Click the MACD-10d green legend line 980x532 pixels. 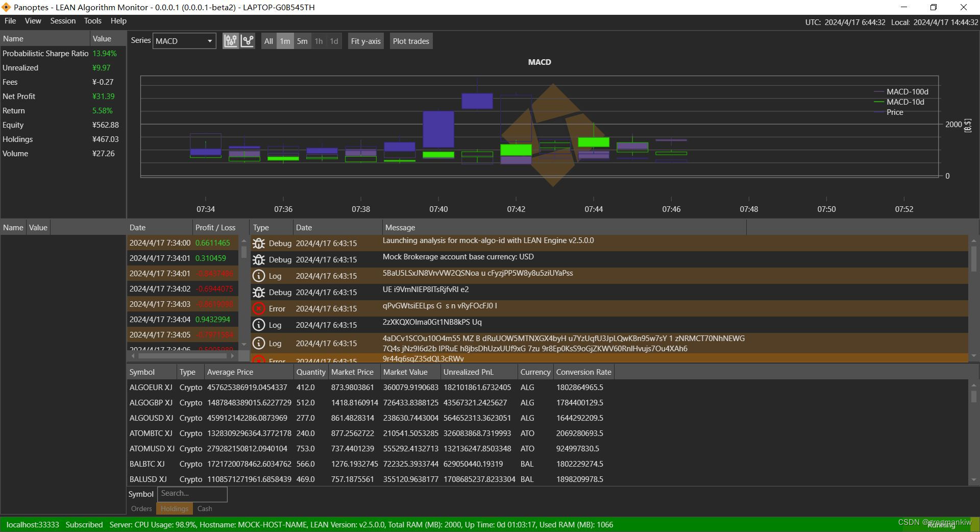[878, 102]
